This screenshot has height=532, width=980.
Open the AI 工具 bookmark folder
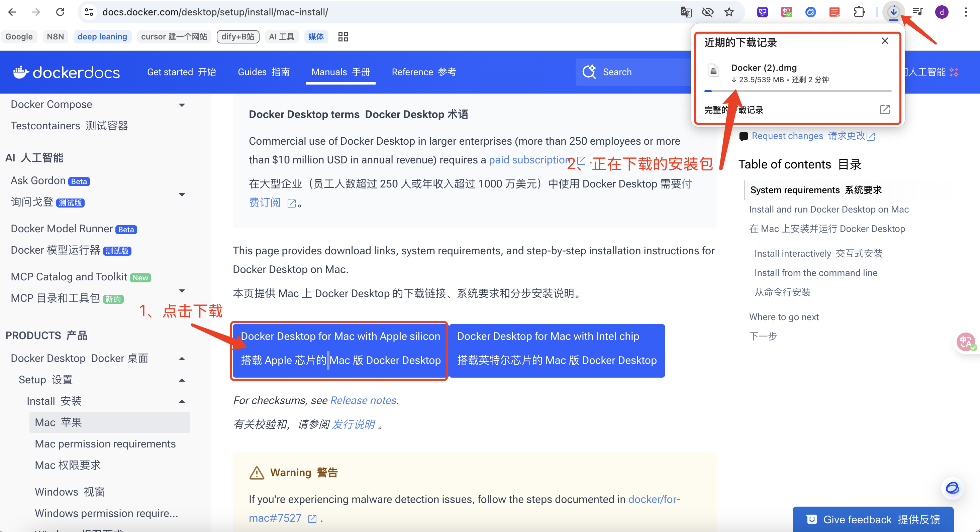click(x=282, y=36)
